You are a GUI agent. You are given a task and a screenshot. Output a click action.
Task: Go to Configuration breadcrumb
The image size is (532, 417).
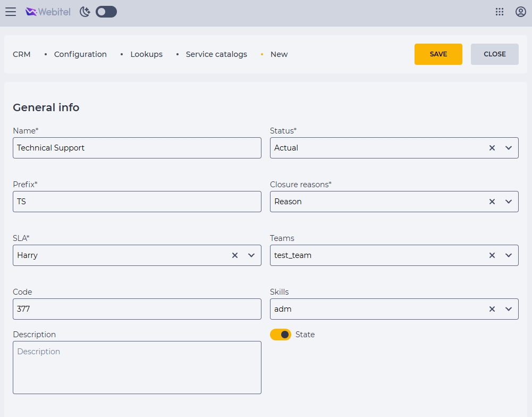(80, 54)
